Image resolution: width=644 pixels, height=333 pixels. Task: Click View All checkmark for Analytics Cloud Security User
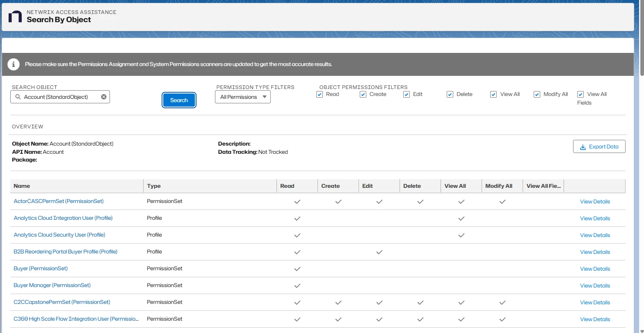pyautogui.click(x=461, y=235)
